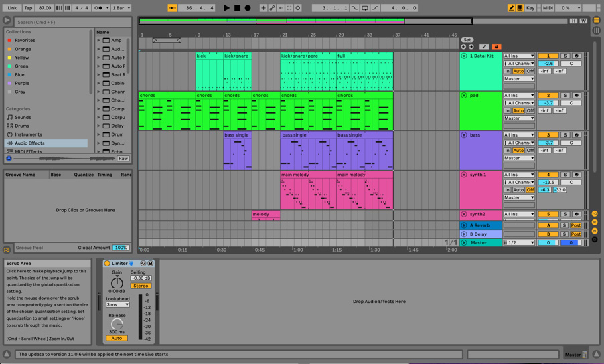Open pad track Master output dropdown
This screenshot has height=364, width=604.
point(519,118)
